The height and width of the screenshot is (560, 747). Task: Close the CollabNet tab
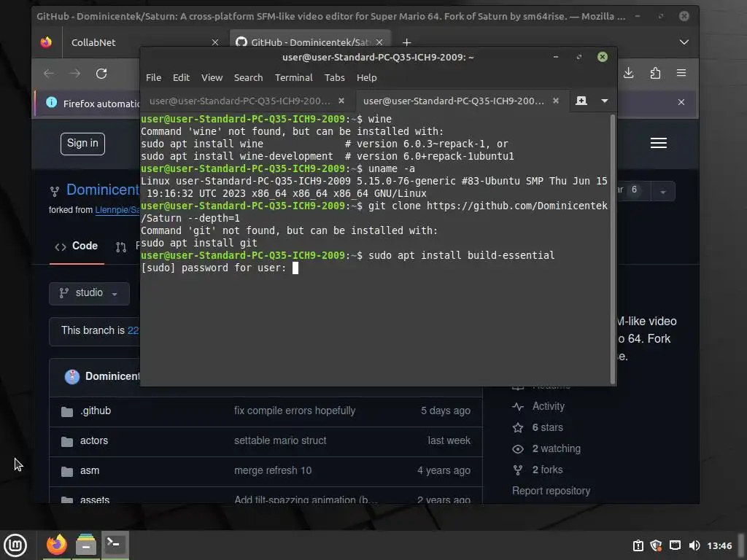tap(215, 42)
